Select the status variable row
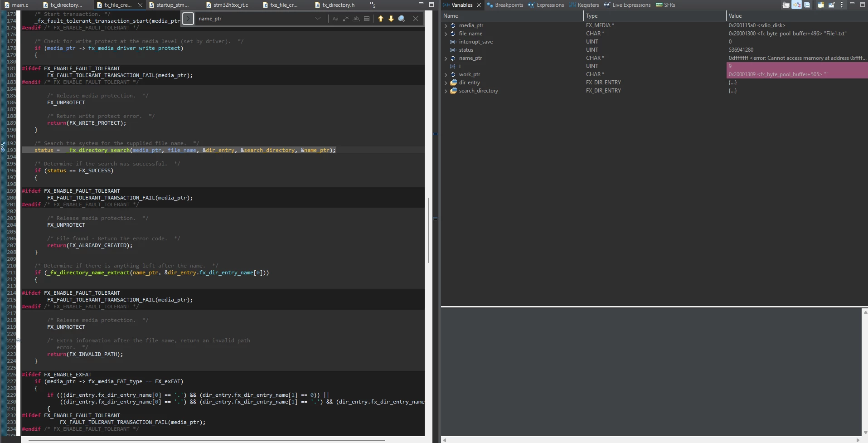868x443 pixels. (654, 50)
